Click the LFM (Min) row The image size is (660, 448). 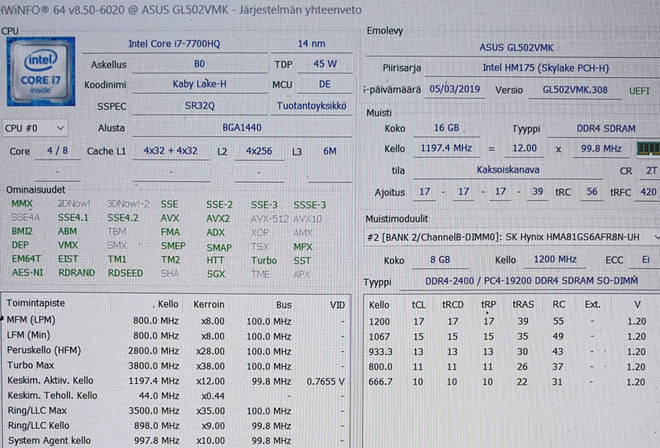pos(176,336)
